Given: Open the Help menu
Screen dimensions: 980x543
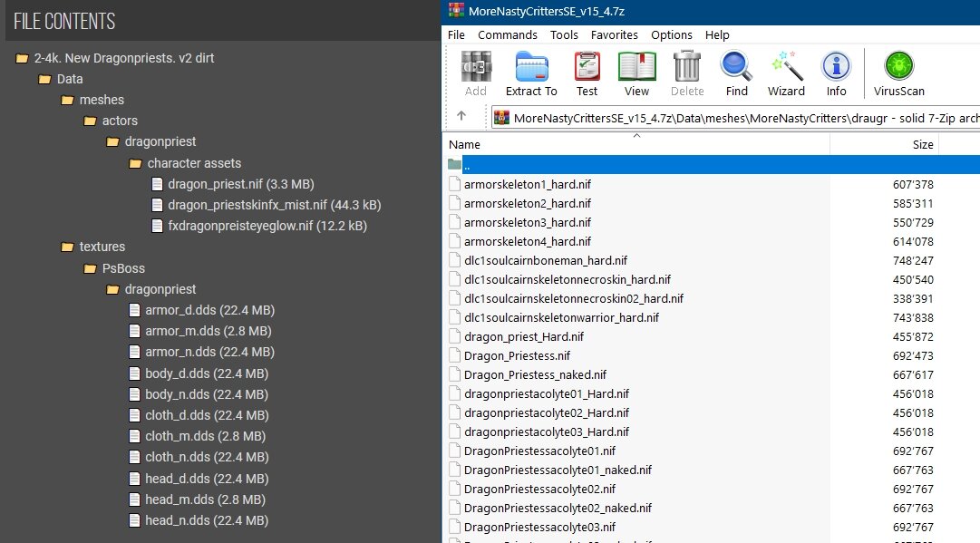Looking at the screenshot, I should click(x=717, y=35).
